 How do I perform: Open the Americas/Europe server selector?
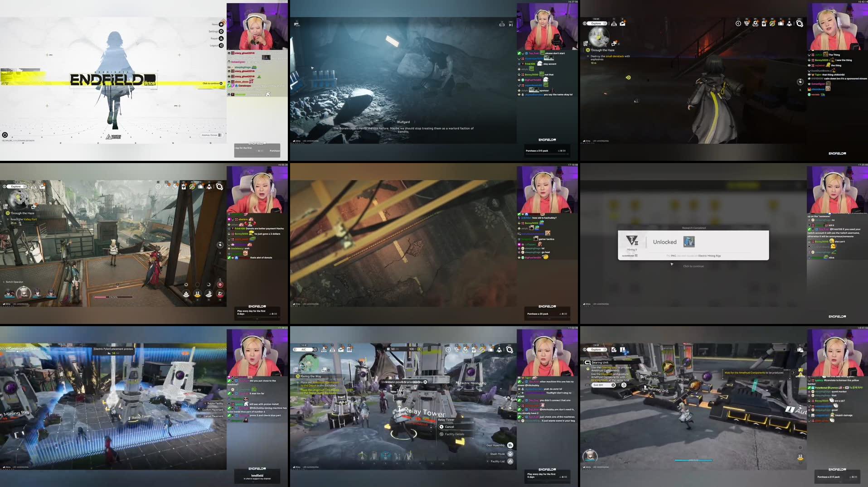(210, 135)
